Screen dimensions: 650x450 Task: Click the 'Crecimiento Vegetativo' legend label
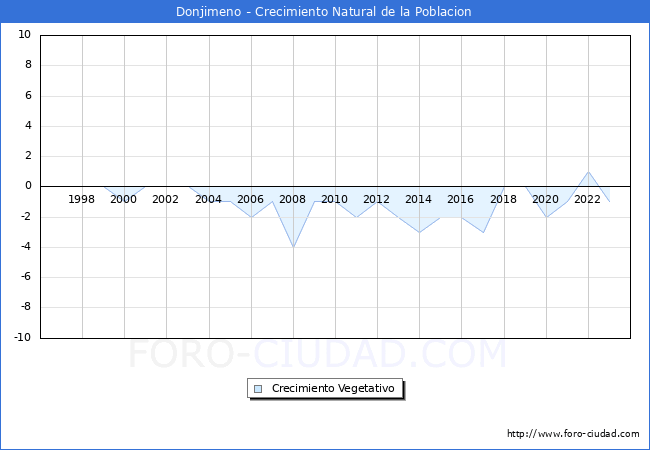(333, 388)
